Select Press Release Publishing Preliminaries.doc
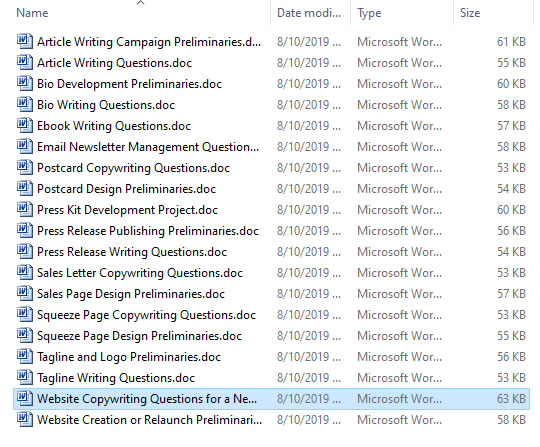Screen dimensions: 540x447 pyautogui.click(x=148, y=231)
